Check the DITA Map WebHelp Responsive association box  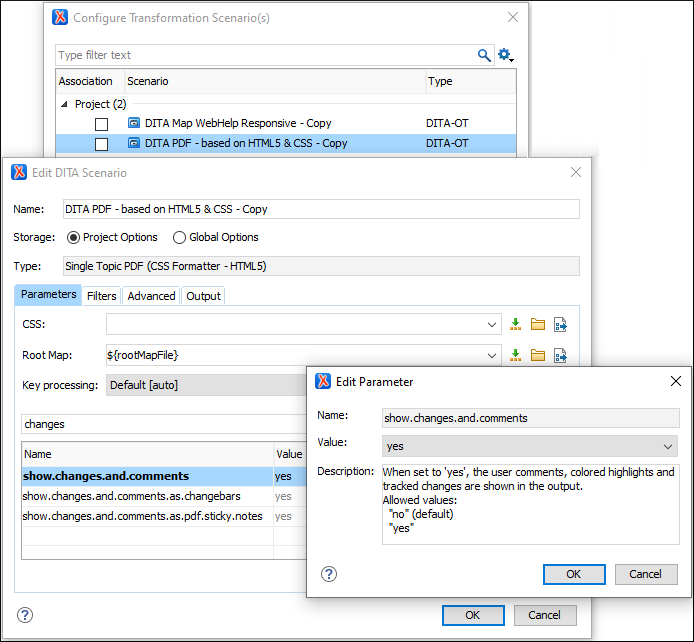coord(101,124)
